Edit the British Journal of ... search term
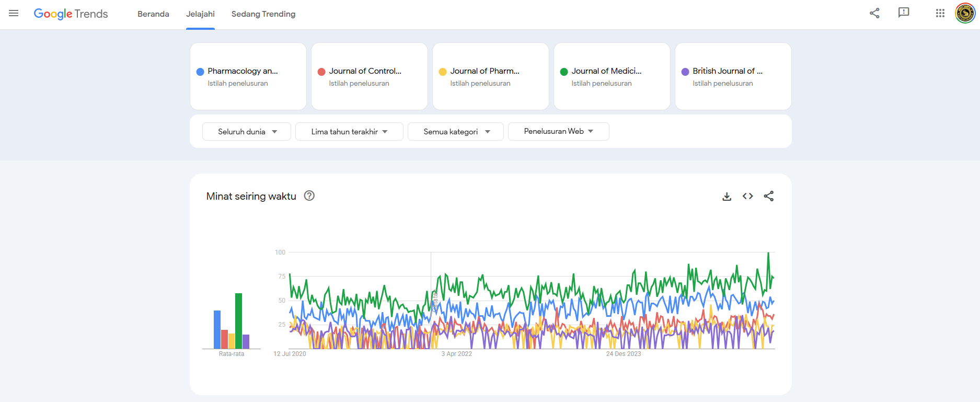The height and width of the screenshot is (402, 980). pyautogui.click(x=733, y=76)
